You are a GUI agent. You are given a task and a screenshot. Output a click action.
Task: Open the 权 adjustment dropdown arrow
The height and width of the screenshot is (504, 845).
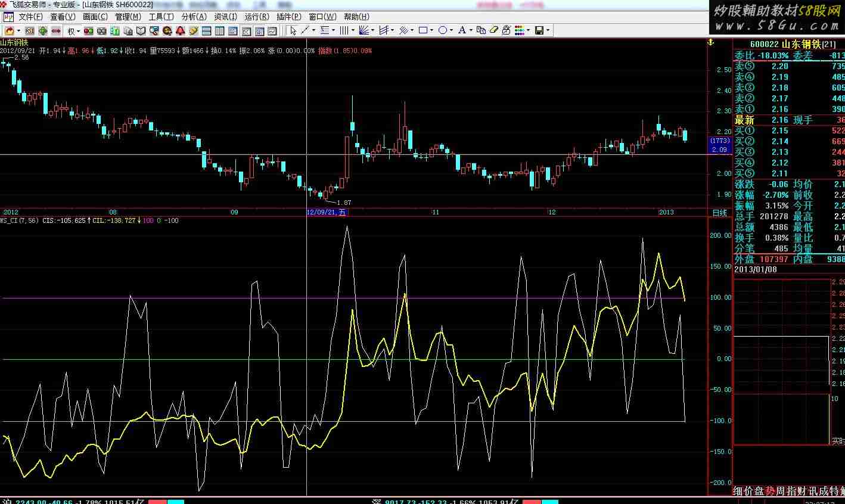[78, 30]
